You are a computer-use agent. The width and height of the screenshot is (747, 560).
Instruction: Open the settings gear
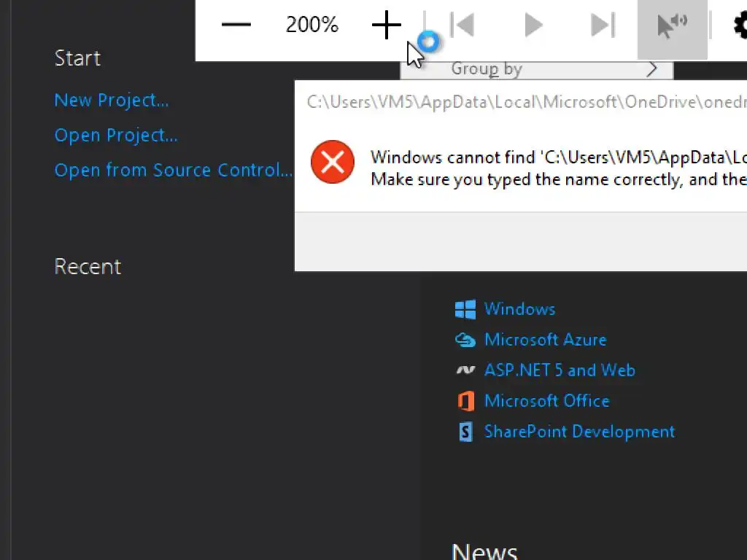(739, 26)
